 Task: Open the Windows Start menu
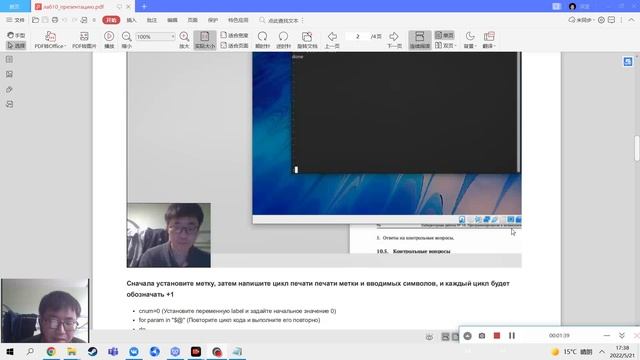pyautogui.click(x=10, y=351)
